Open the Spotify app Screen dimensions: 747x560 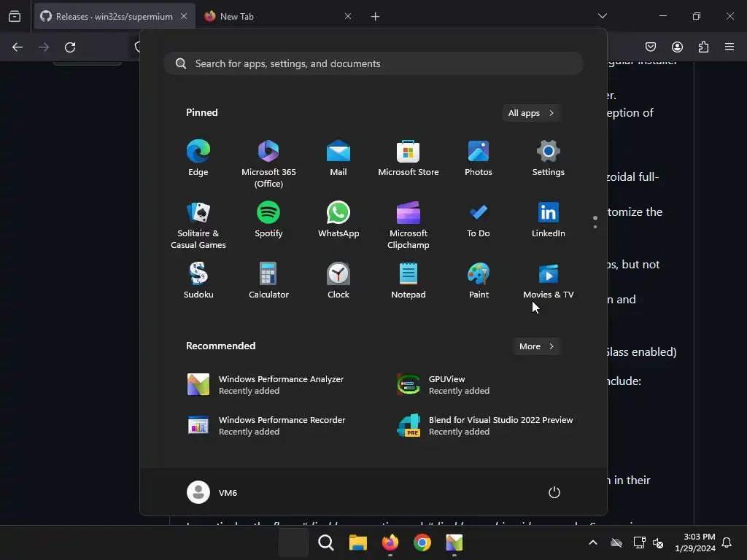[x=268, y=219]
